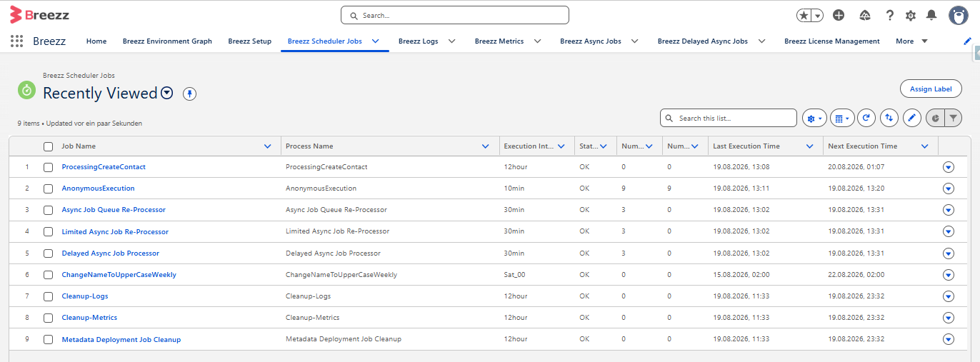Switch to Breezz Metrics tab

click(499, 41)
